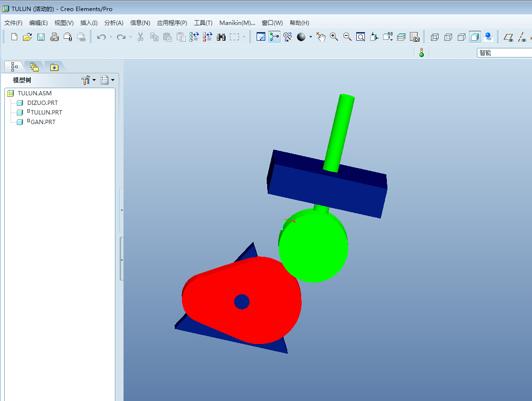Open the 信息(N) menu
Screen dimensions: 532x401
(x=140, y=23)
